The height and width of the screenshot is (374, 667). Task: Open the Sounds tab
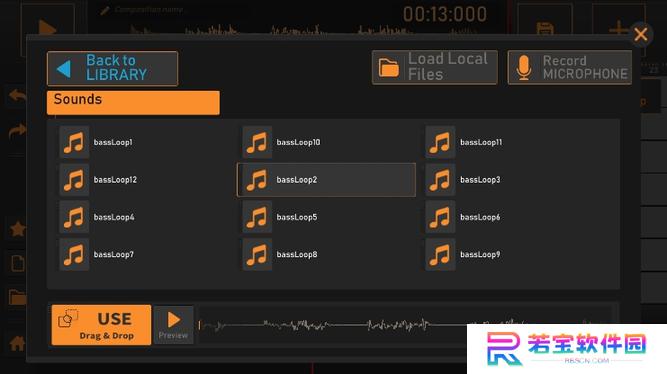pyautogui.click(x=133, y=103)
